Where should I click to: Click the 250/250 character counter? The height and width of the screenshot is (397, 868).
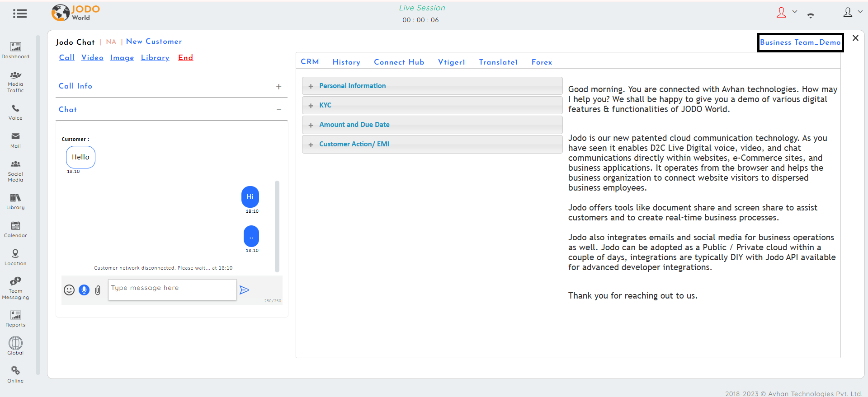(x=273, y=301)
